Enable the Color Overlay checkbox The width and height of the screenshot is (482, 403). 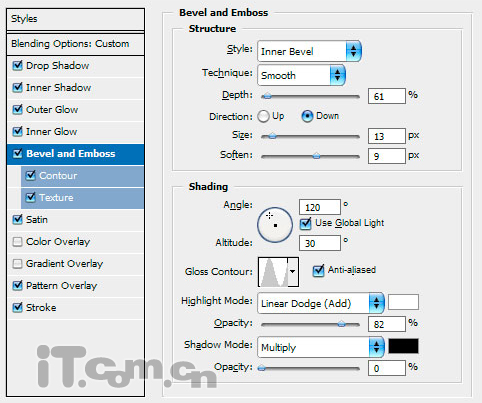(x=17, y=241)
